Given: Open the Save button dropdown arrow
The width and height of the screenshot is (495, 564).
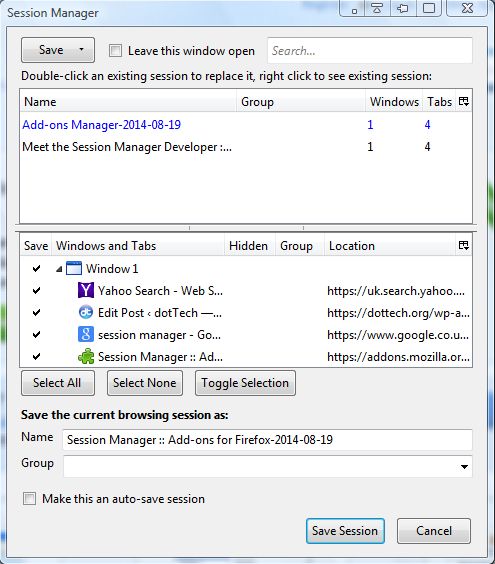Looking at the screenshot, I should (x=82, y=49).
